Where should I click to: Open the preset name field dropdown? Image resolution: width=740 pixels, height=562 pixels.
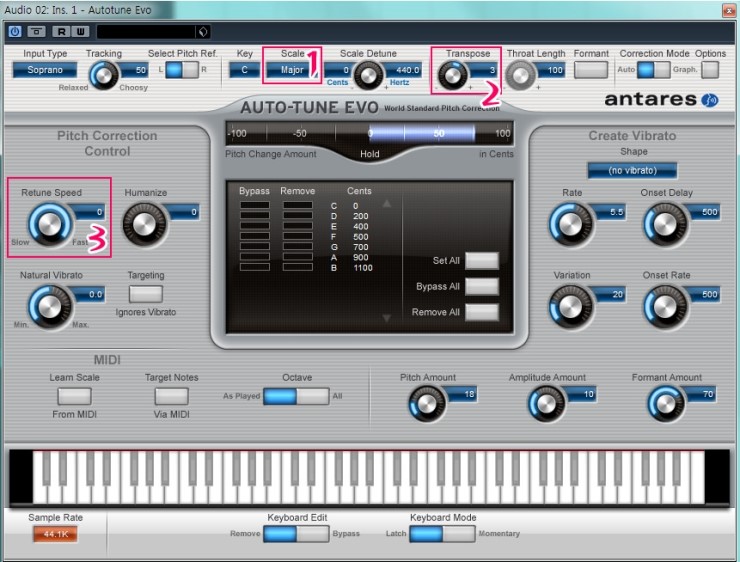coord(146,32)
